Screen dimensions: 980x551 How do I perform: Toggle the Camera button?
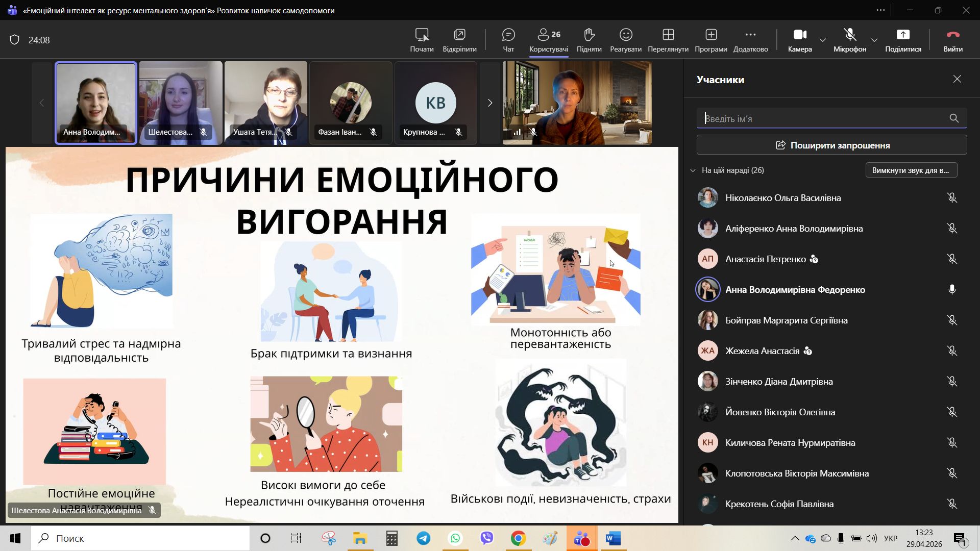point(799,35)
